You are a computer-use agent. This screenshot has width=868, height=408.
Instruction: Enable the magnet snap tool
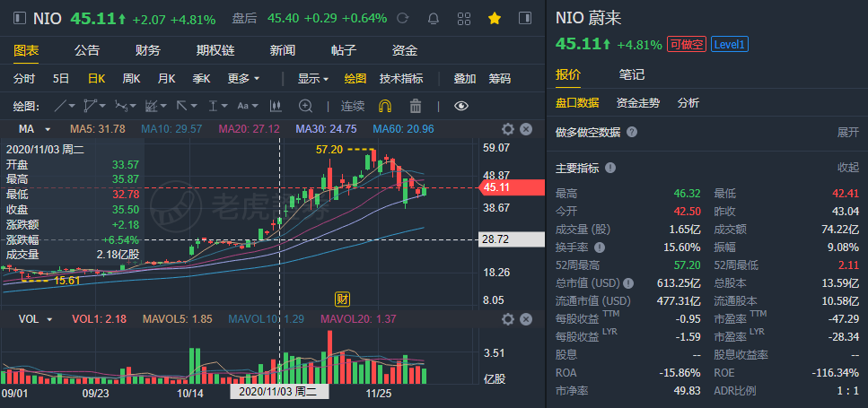385,106
